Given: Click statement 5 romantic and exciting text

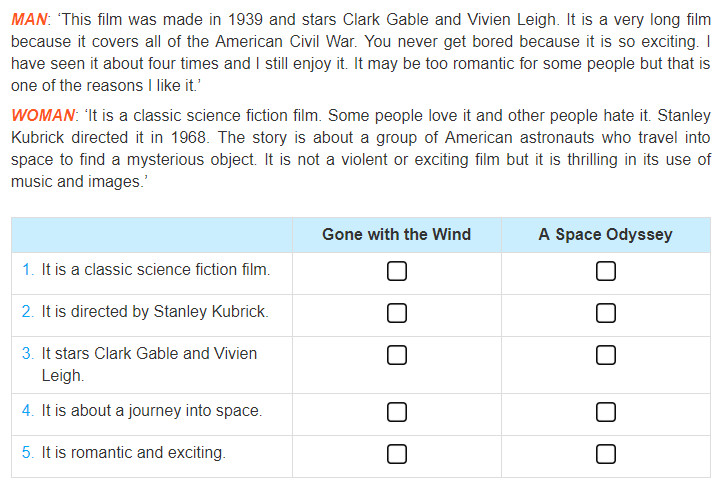Looking at the screenshot, I should pos(134,452).
